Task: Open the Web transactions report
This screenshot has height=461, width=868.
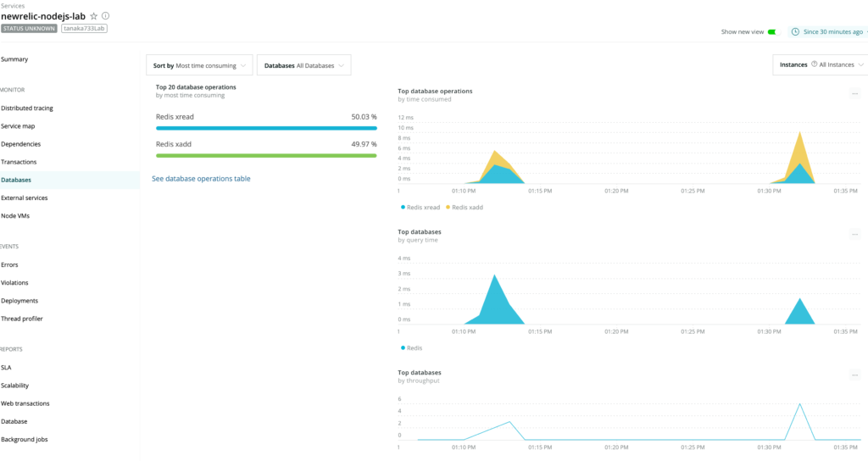Action: (25, 403)
